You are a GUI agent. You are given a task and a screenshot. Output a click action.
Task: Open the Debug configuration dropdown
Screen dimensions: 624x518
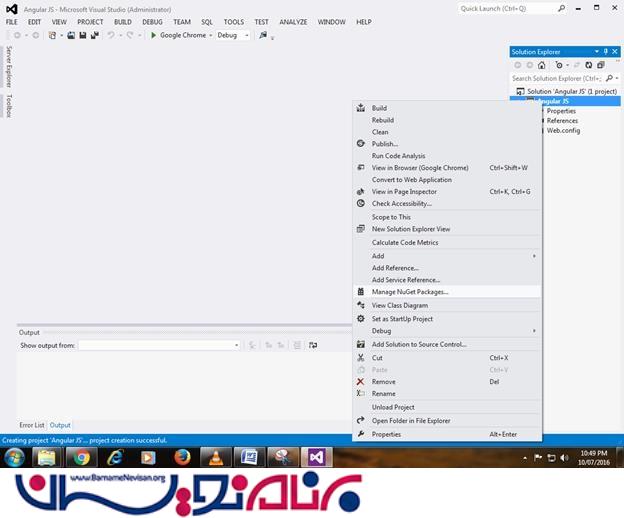click(233, 35)
